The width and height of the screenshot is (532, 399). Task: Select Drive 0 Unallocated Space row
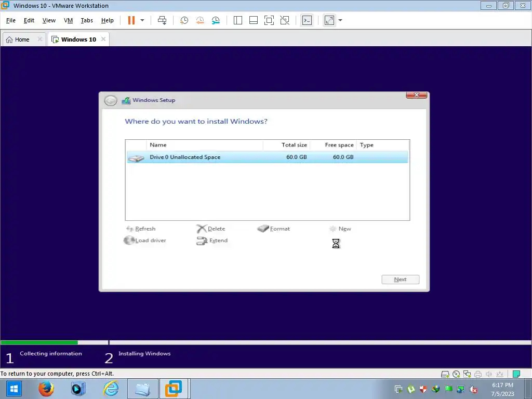pos(268,157)
